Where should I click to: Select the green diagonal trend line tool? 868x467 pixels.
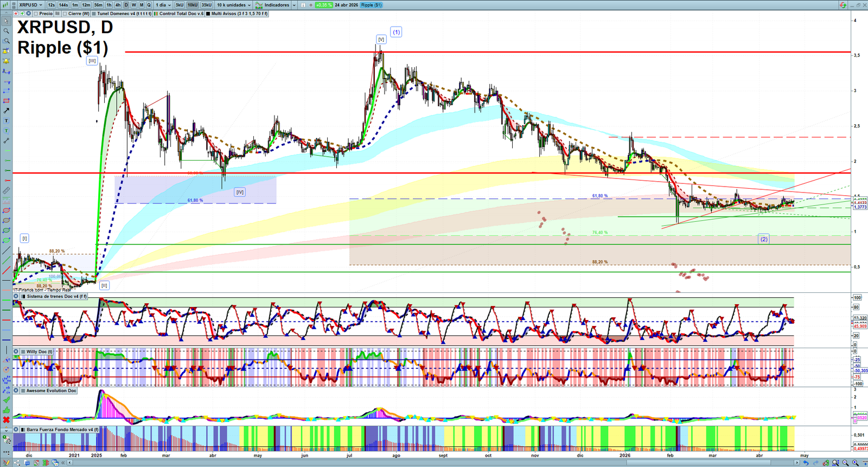point(7,260)
